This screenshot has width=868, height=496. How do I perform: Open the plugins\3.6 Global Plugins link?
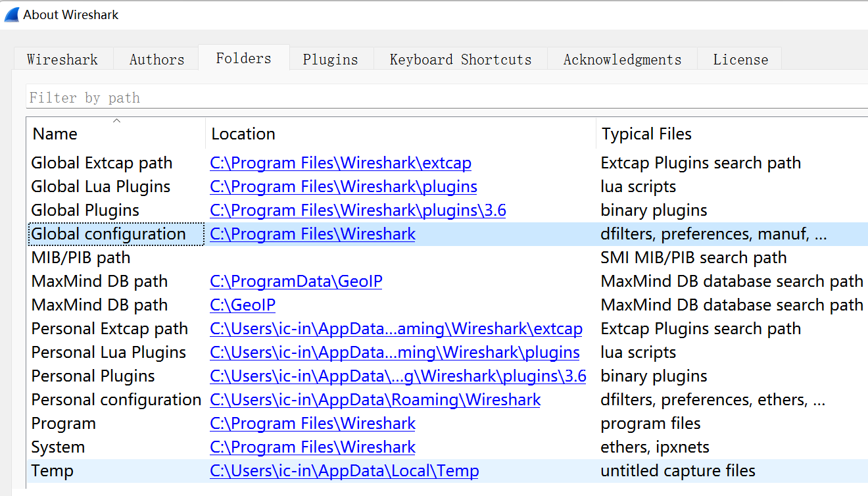tap(358, 211)
